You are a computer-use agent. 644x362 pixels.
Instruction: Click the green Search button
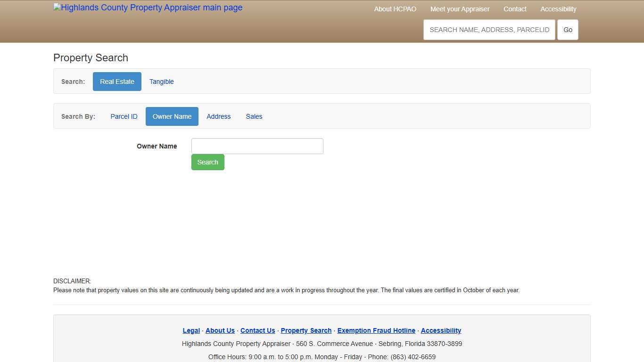point(207,162)
